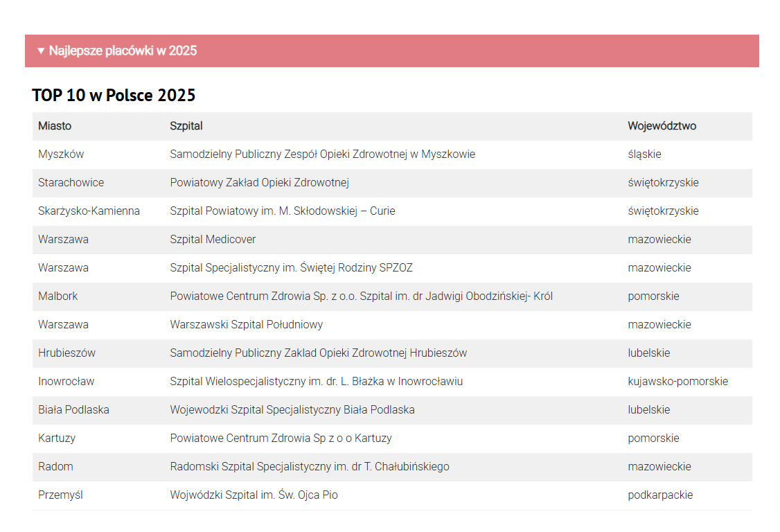Select the Hrubieszów city cell
Viewport: 780px width, 532px height.
point(67,353)
